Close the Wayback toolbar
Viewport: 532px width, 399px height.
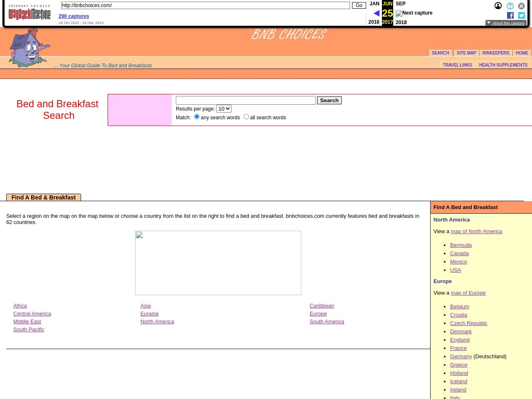coord(521,6)
